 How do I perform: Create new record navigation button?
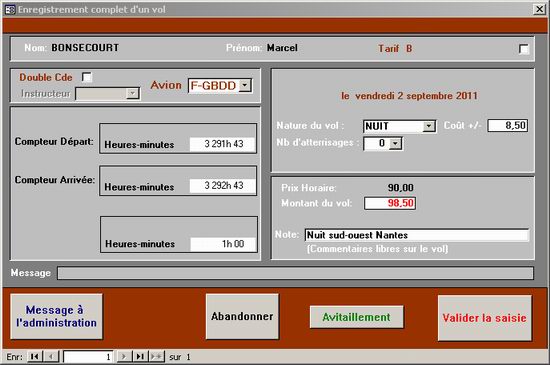(x=156, y=357)
